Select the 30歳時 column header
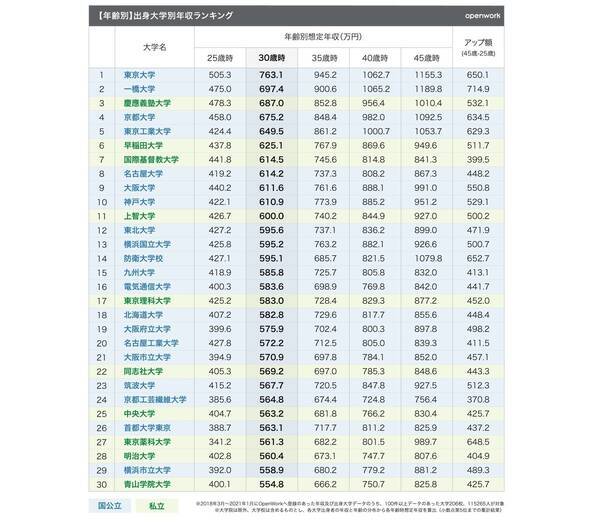The width and height of the screenshot is (600, 523). click(272, 58)
